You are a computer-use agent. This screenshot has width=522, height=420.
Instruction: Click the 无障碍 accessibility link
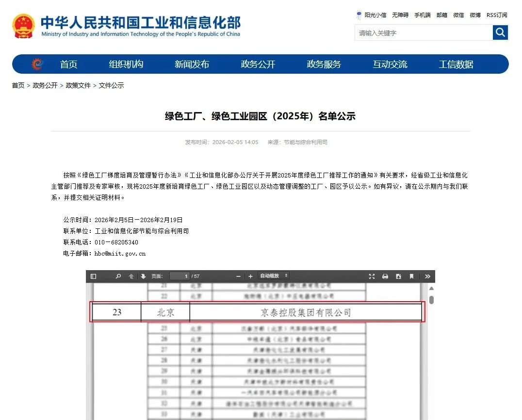[400, 15]
